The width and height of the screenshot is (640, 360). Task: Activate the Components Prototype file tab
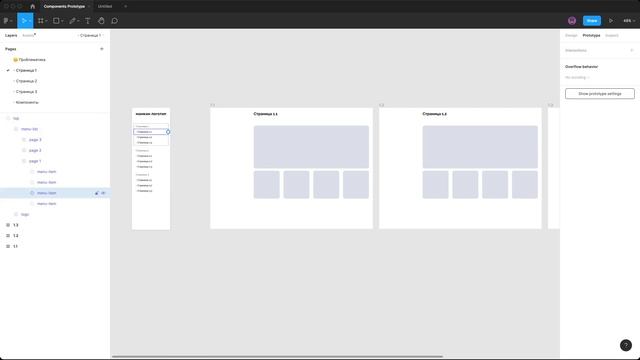(64, 6)
